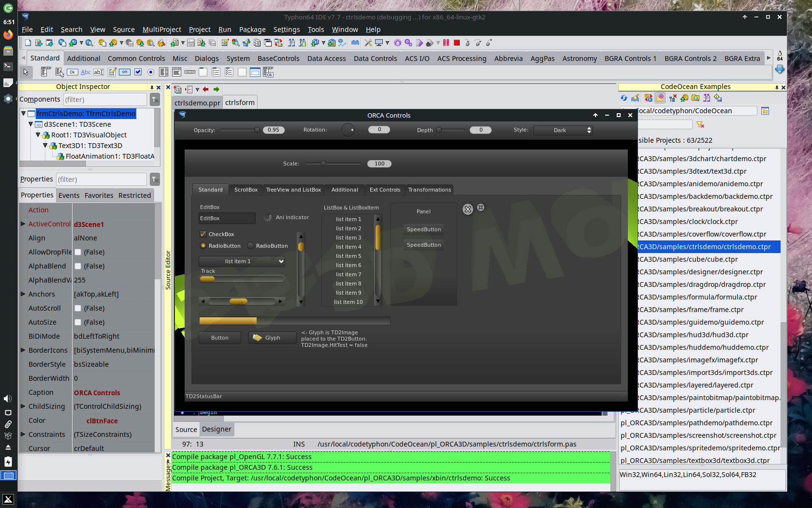
Task: Click the Depth slider knob
Action: 439,130
